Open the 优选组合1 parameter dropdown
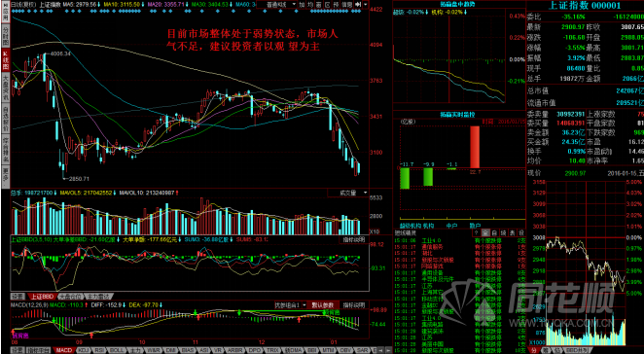Screen dimensions: 644x354 coord(290,305)
